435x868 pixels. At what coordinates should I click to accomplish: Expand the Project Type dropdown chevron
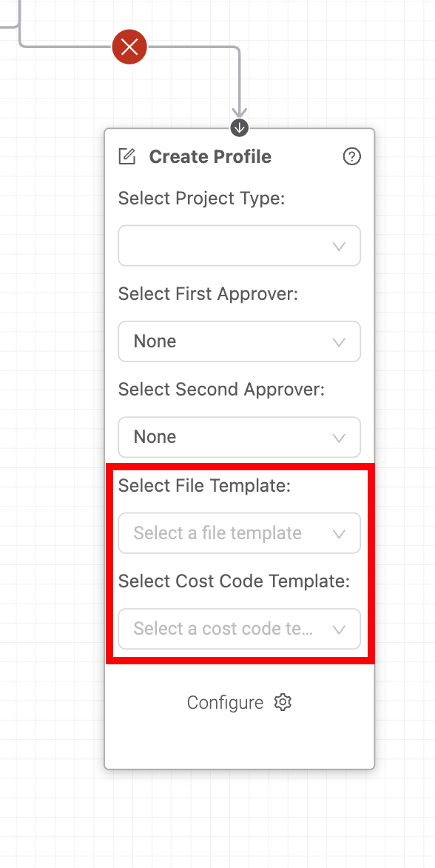340,246
